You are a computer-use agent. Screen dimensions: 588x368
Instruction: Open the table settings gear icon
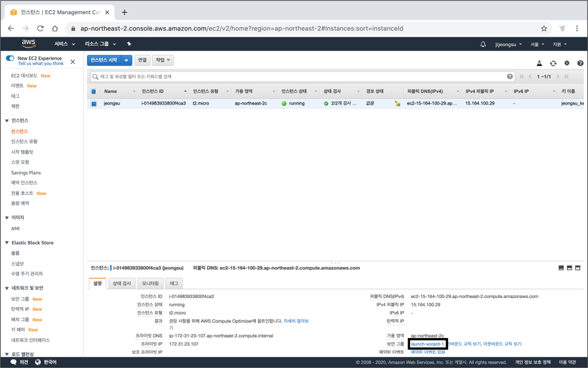click(x=567, y=63)
